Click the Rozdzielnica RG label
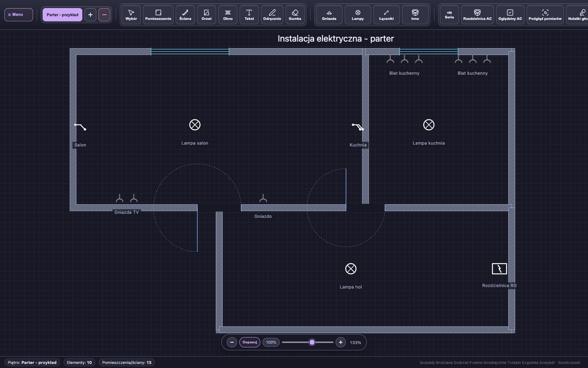The height and width of the screenshot is (368, 588). point(499,286)
